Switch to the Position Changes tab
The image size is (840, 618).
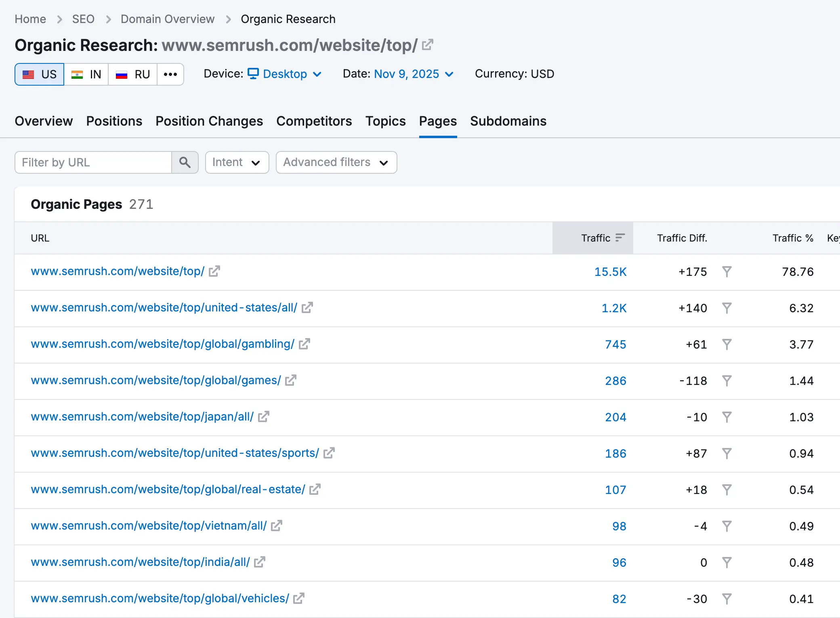(209, 121)
